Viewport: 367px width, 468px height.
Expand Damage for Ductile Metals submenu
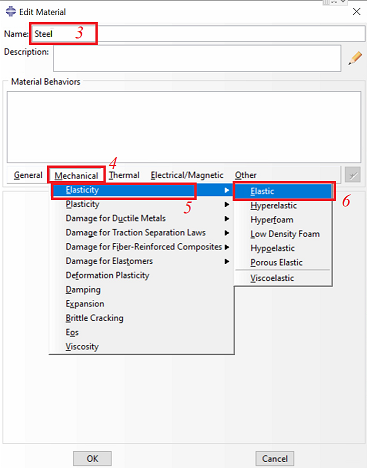click(141, 219)
